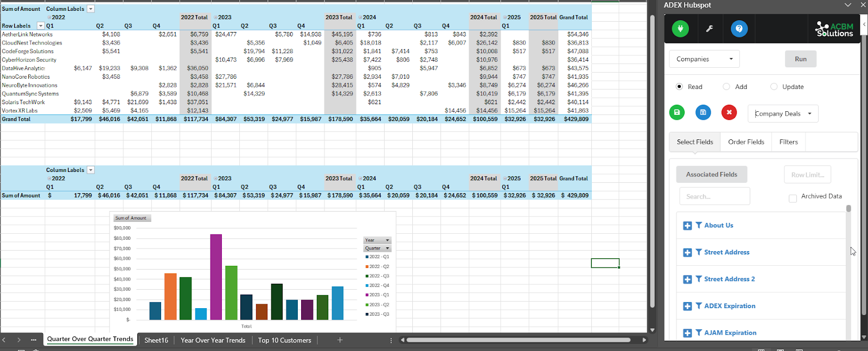Select the Add radio button
The height and width of the screenshot is (351, 868).
pyautogui.click(x=726, y=87)
